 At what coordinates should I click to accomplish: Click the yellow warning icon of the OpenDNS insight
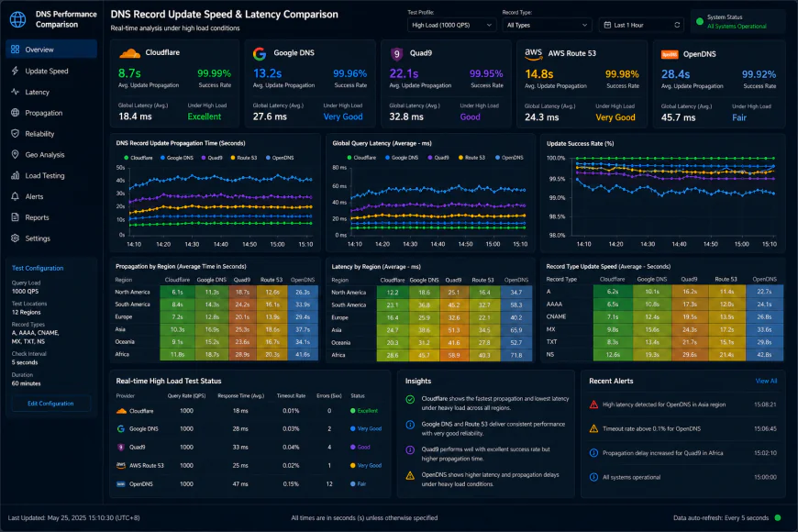click(410, 475)
